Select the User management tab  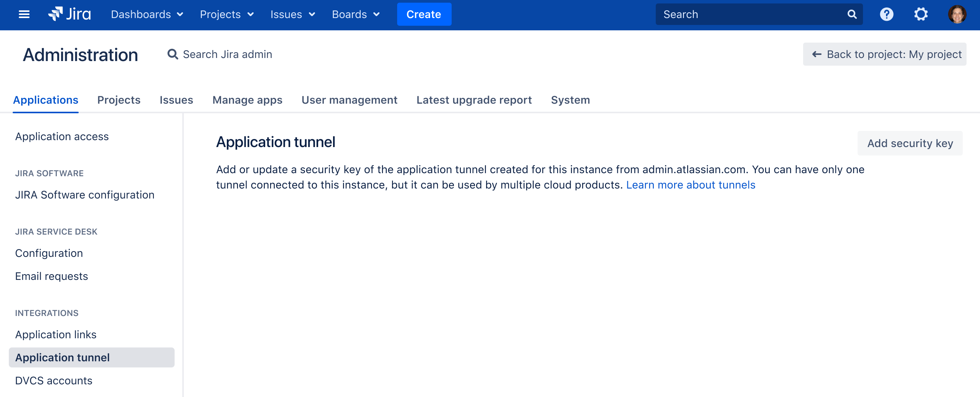(x=349, y=100)
